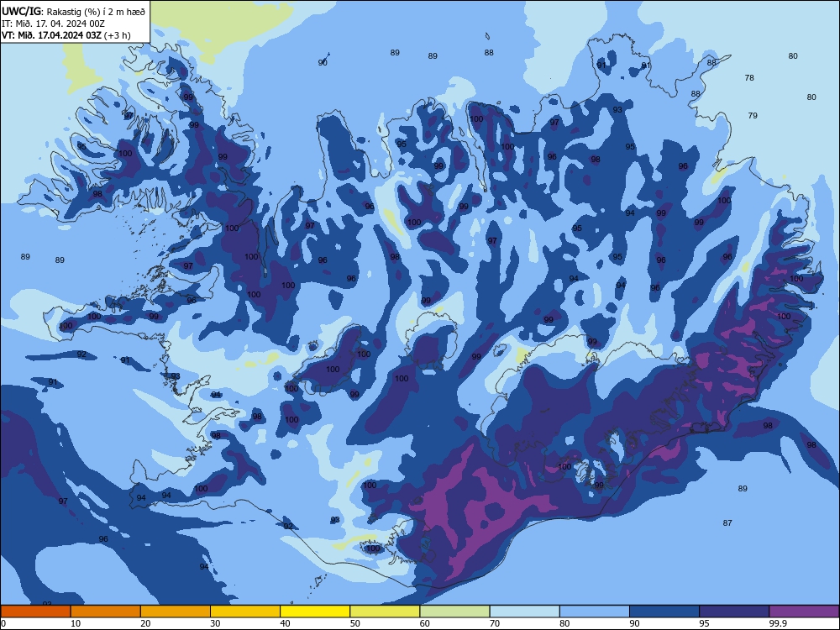Pick the 40–50 bright yellow legend swatch

click(x=315, y=612)
